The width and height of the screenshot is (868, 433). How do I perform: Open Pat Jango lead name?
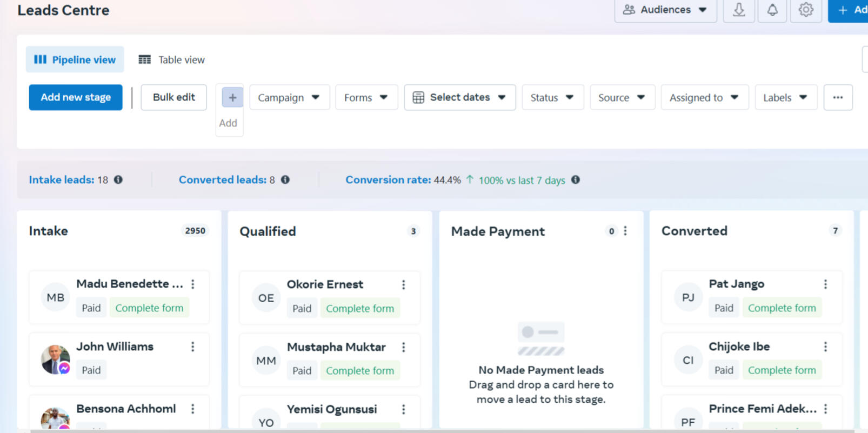[x=736, y=284]
